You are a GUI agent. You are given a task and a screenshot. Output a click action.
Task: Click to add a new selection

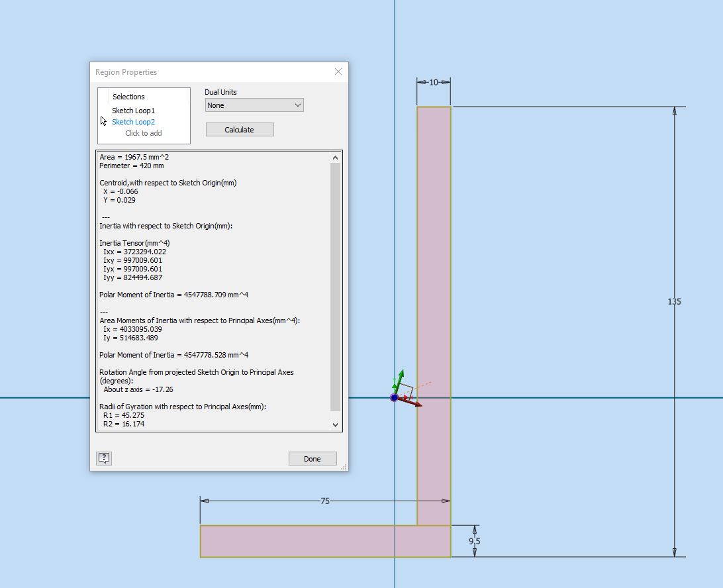144,133
